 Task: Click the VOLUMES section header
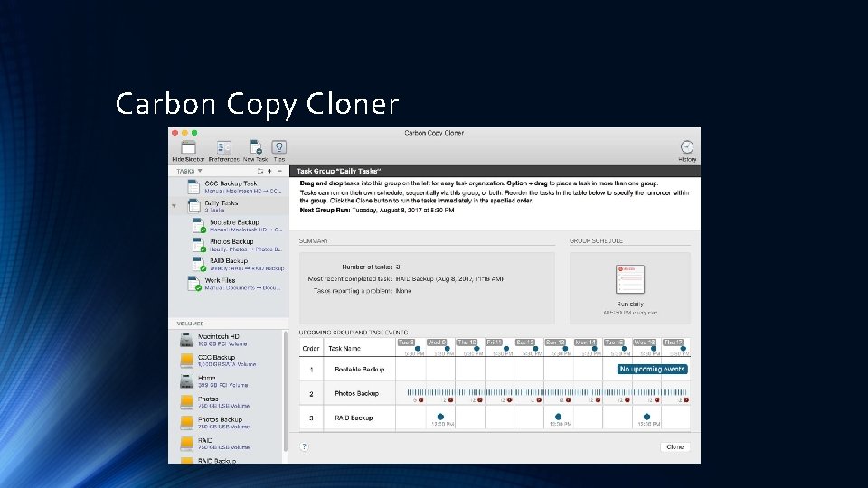(191, 324)
